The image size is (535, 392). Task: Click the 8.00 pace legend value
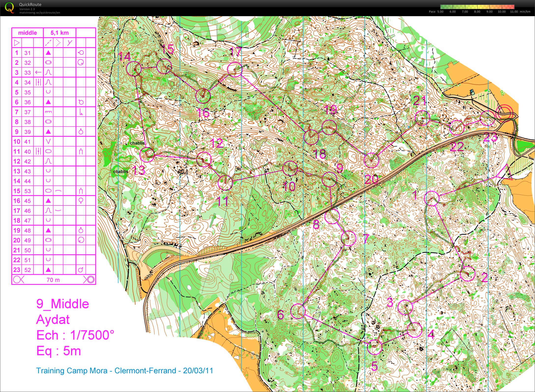point(477,12)
